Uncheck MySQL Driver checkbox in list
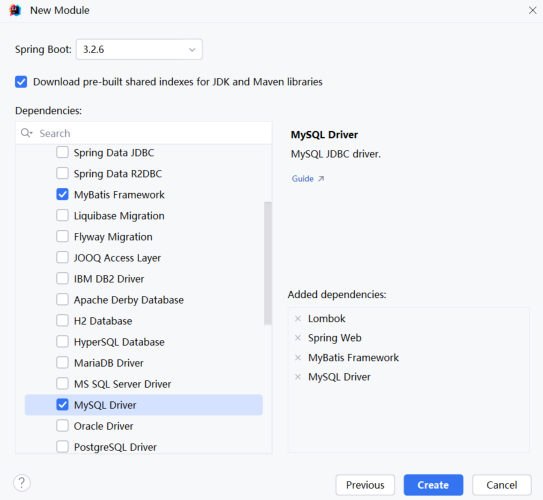543x500 pixels. click(62, 405)
